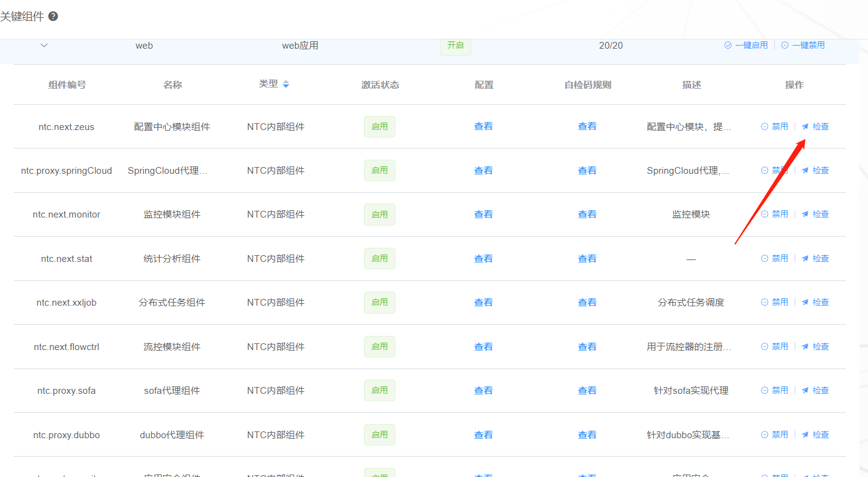Open 自检码规则 查看 for ntc.next.stat

point(587,258)
